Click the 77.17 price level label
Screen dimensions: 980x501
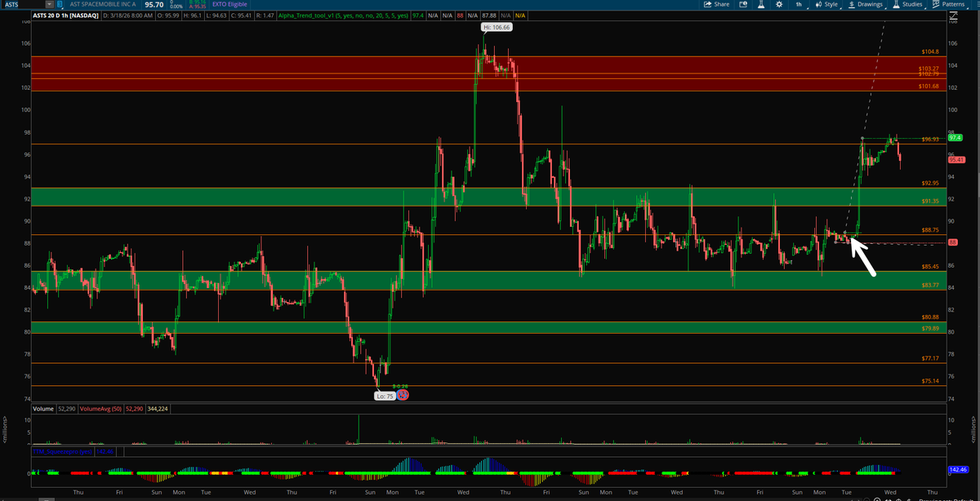pyautogui.click(x=930, y=358)
